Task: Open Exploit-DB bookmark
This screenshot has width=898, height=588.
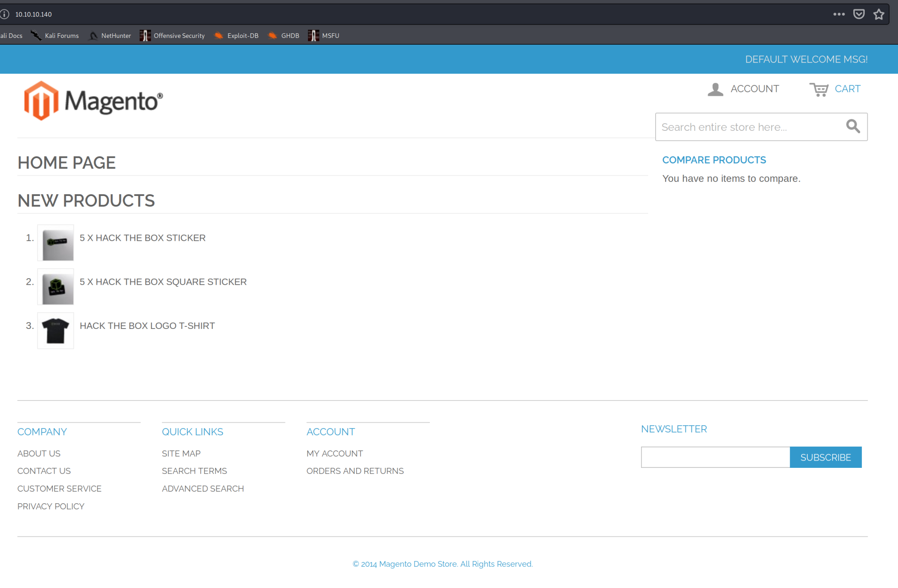Action: (x=236, y=35)
